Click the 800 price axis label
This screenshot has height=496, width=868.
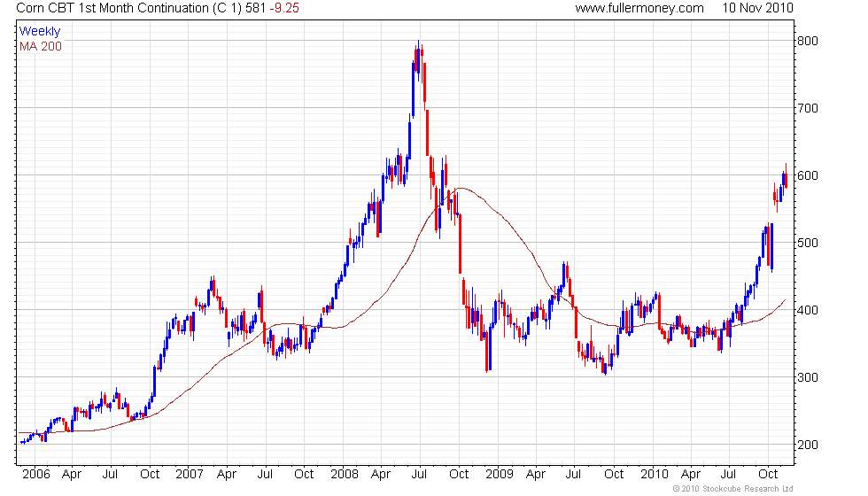(x=808, y=41)
